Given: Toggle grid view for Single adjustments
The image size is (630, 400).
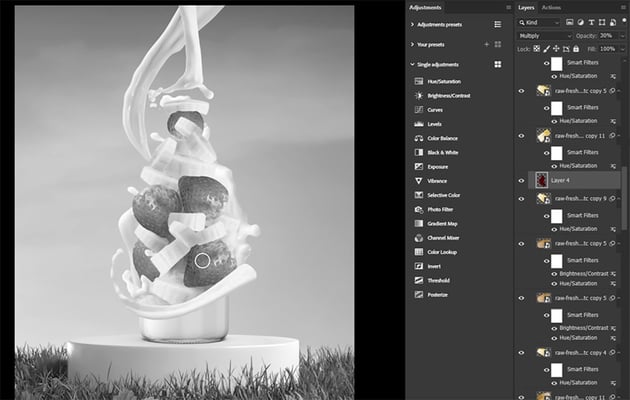Looking at the screenshot, I should pos(498,64).
